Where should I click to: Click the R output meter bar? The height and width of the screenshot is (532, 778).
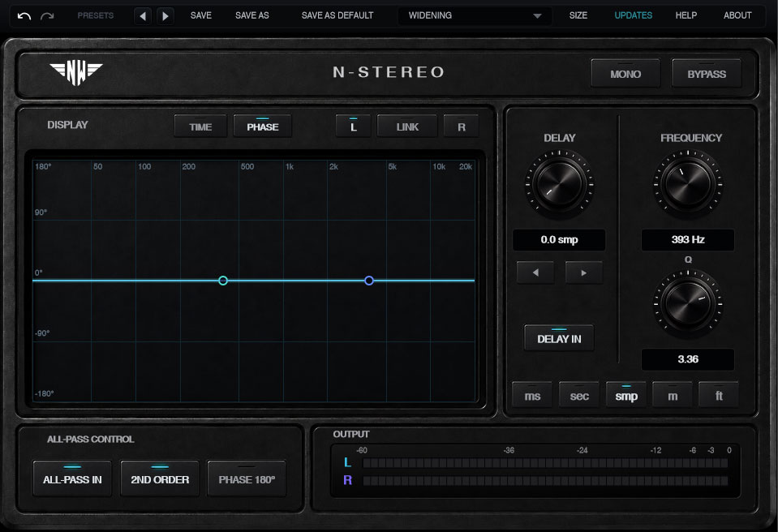(x=545, y=480)
